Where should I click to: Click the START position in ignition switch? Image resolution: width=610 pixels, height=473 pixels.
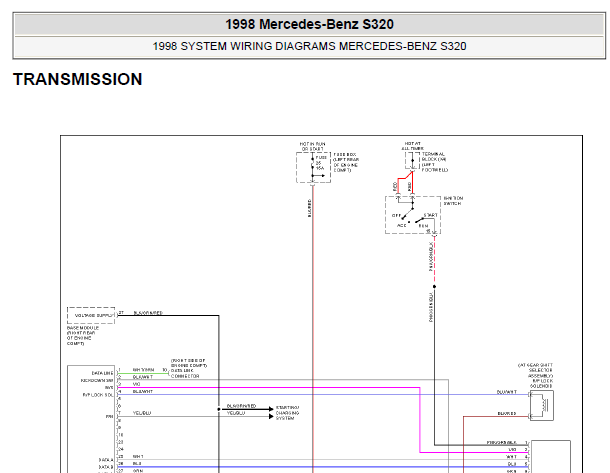pyautogui.click(x=431, y=215)
